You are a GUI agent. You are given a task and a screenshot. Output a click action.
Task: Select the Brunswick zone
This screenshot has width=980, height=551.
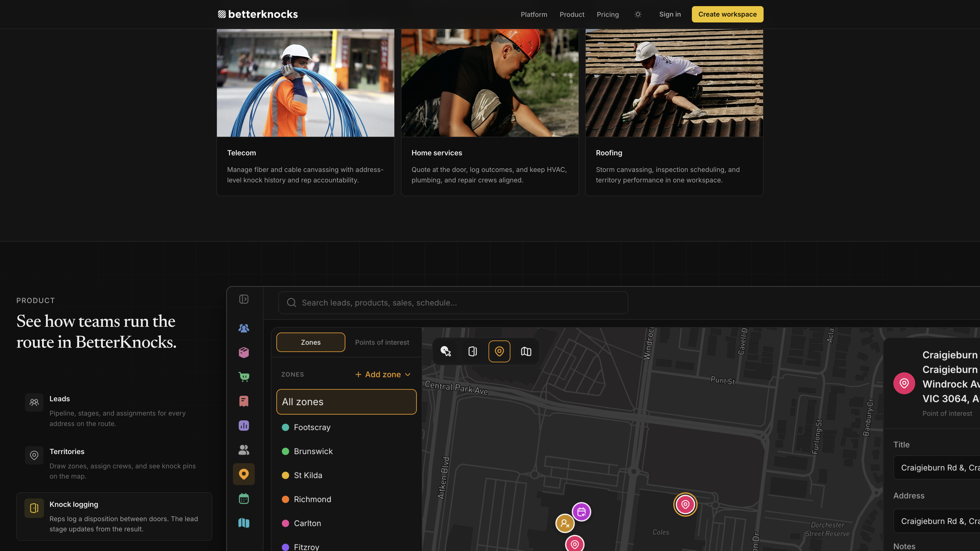coord(346,451)
